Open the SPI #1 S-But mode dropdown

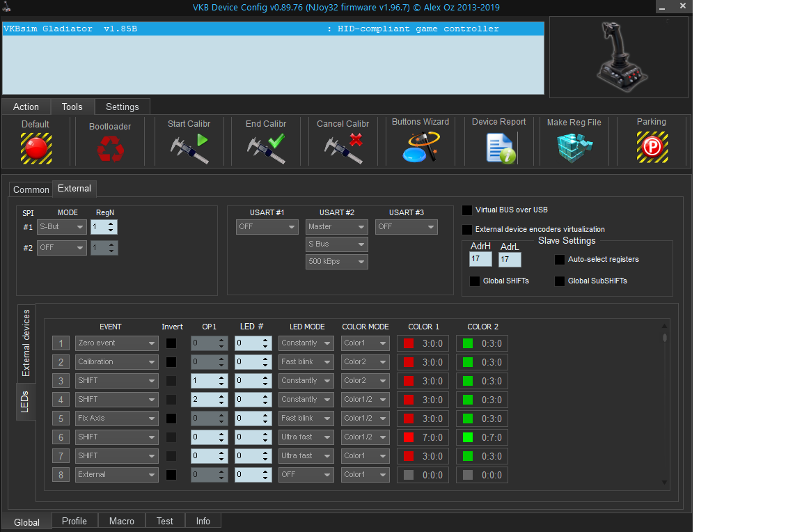(x=62, y=227)
